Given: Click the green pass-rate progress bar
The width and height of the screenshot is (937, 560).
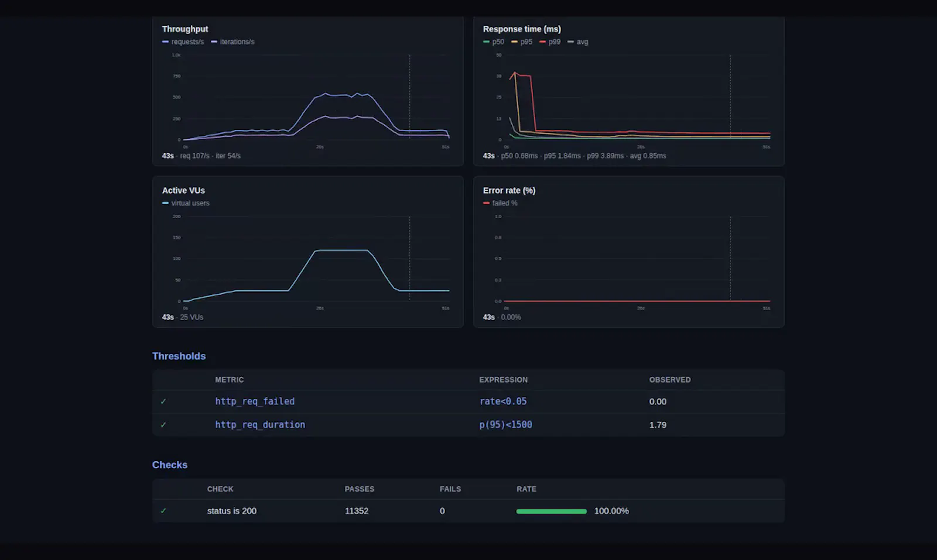Looking at the screenshot, I should point(552,511).
